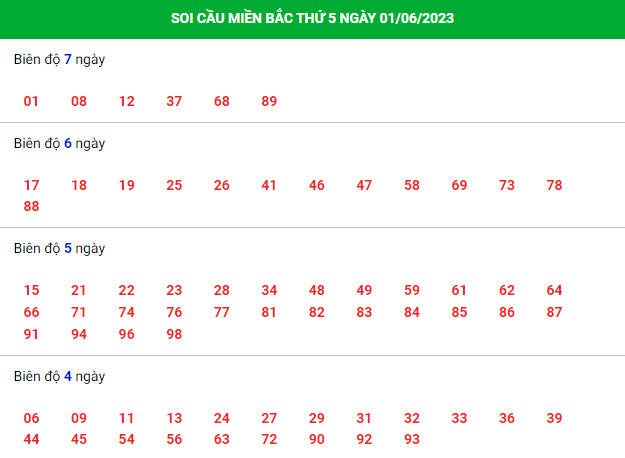Screen dimensions: 625x458
Task: Select number 89 in 7-day range
Action: 269,101
